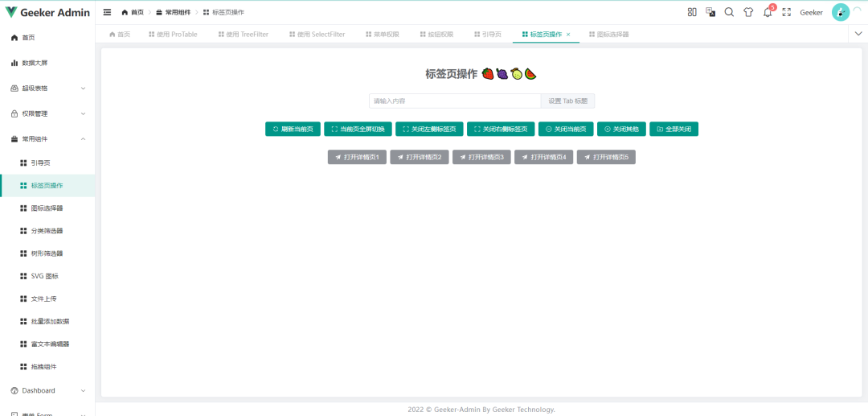Open 图标选择器 in the sidebar
The image size is (868, 416).
(47, 208)
